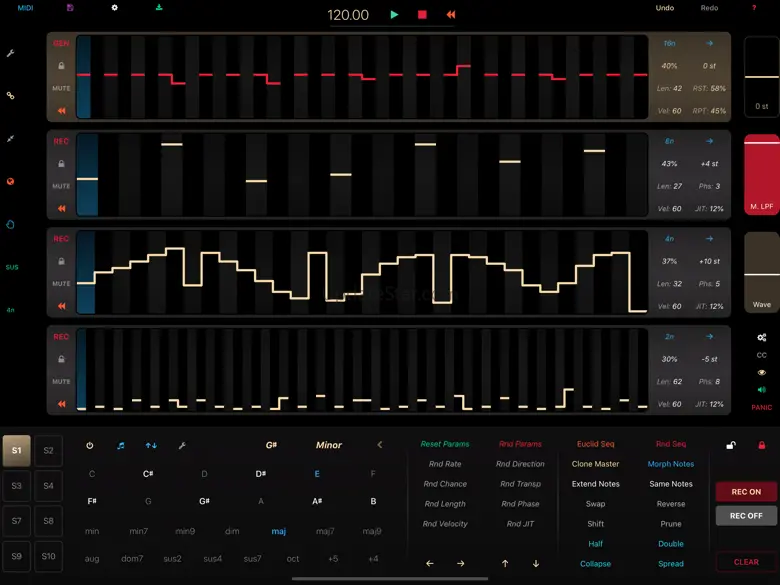Click the green download icon at top

[159, 7]
